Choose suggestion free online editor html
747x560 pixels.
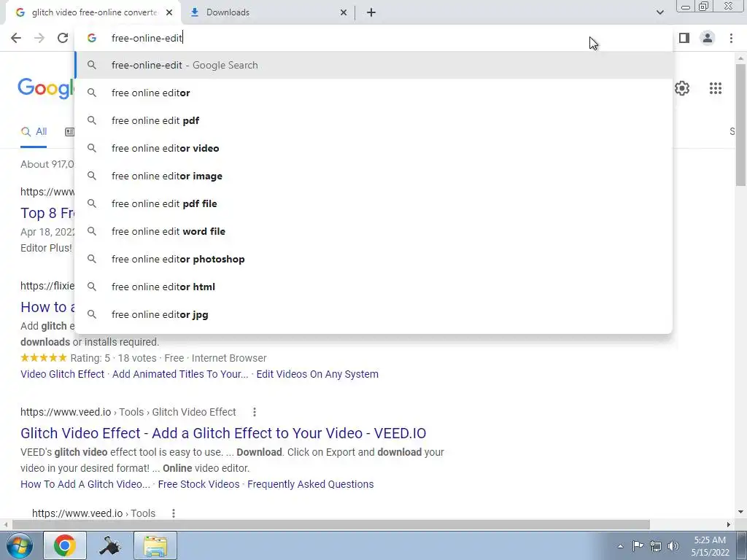pyautogui.click(x=373, y=287)
